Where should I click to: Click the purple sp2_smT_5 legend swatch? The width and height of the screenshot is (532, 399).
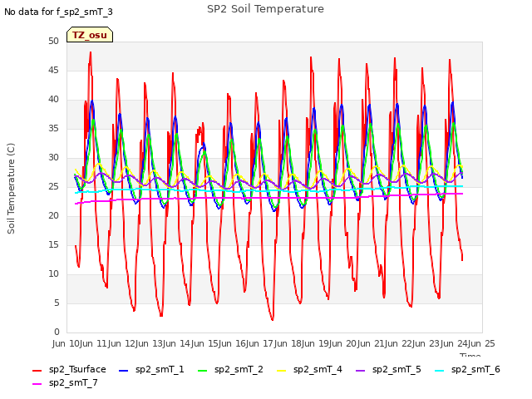point(361,371)
